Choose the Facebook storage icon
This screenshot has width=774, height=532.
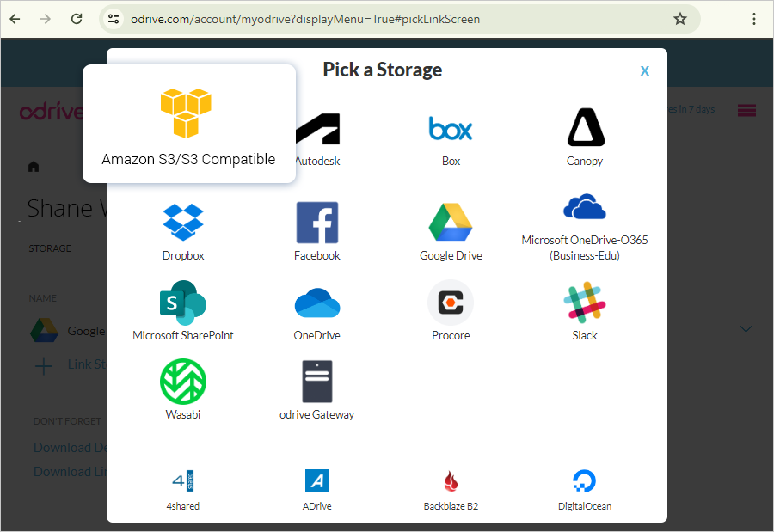316,231
